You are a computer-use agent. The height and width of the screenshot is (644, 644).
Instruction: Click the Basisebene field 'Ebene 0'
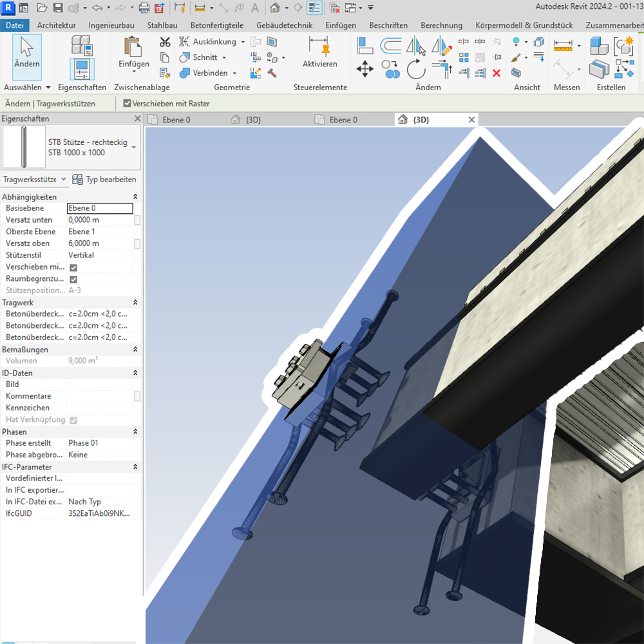click(100, 208)
